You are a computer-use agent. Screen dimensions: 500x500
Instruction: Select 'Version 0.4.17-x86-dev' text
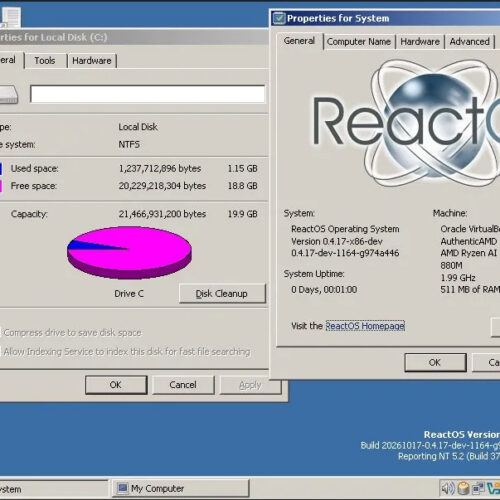[337, 241]
